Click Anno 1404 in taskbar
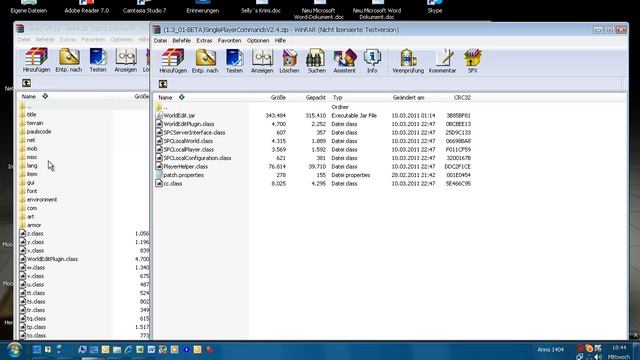Image resolution: width=640 pixels, height=360 pixels. point(550,350)
